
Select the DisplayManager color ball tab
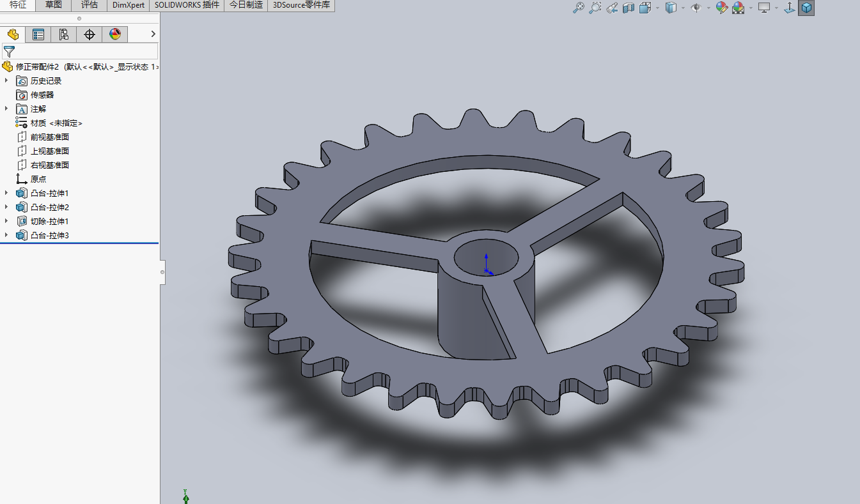tap(115, 34)
